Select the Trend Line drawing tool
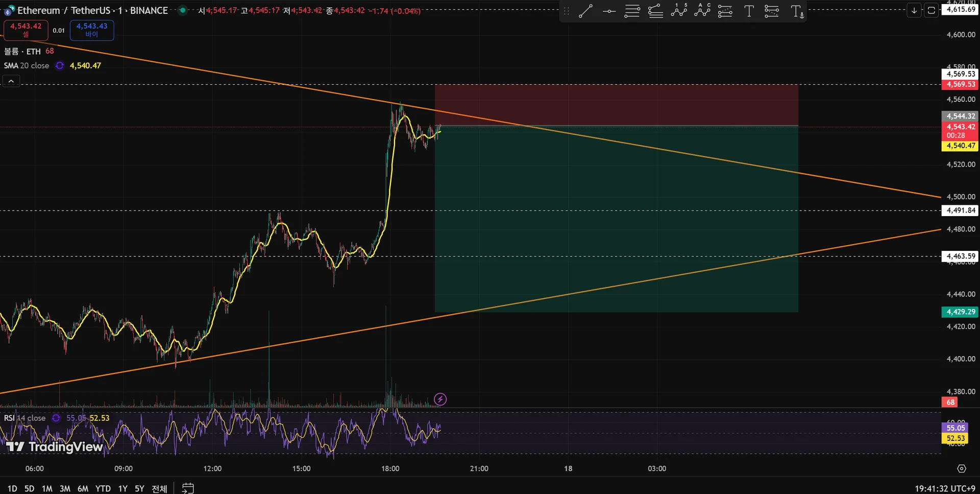This screenshot has height=494, width=980. click(x=585, y=11)
